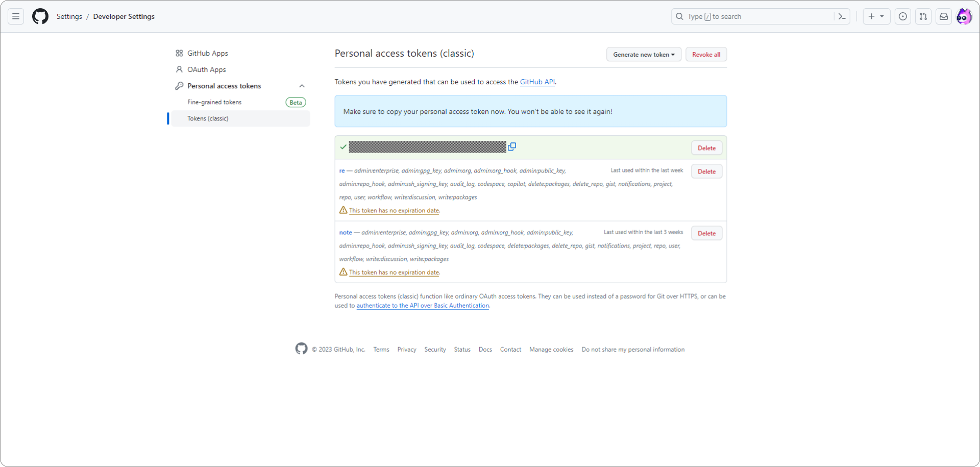Open the user profile avatar menu
The width and height of the screenshot is (980, 467).
(964, 16)
